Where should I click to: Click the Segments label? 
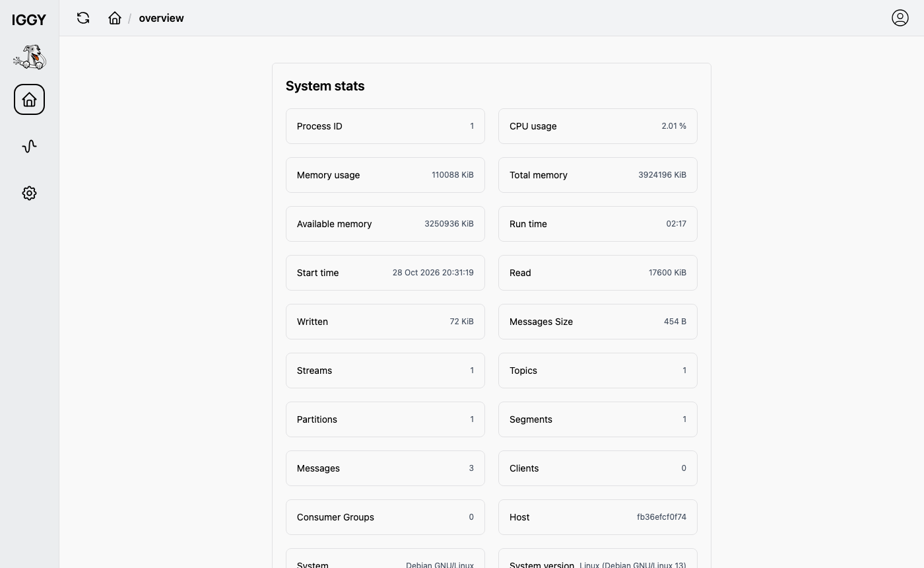531,419
